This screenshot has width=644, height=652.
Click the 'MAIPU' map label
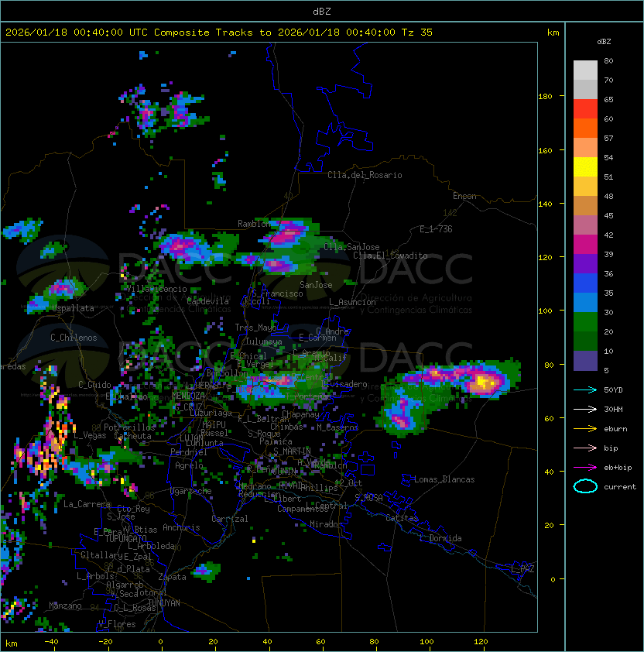(214, 425)
